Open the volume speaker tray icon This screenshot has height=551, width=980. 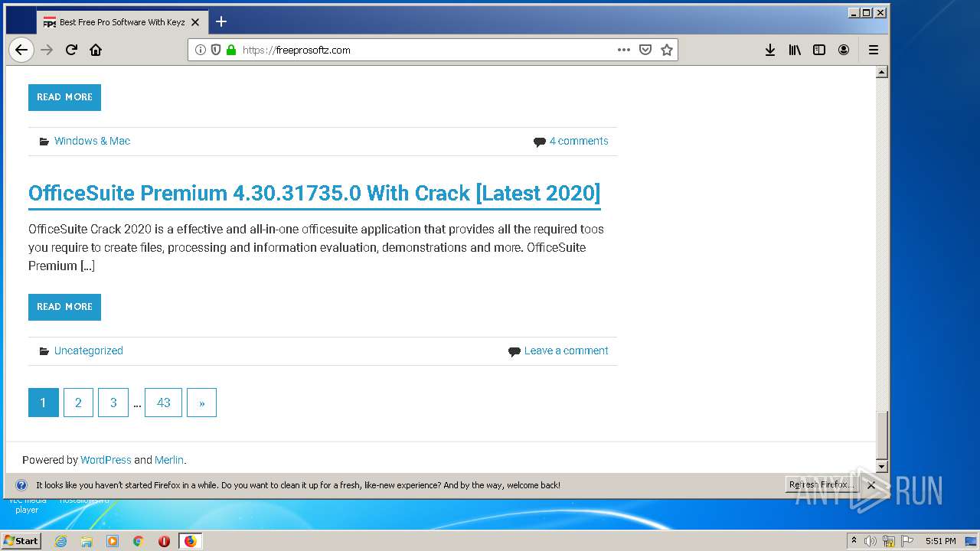click(x=871, y=541)
